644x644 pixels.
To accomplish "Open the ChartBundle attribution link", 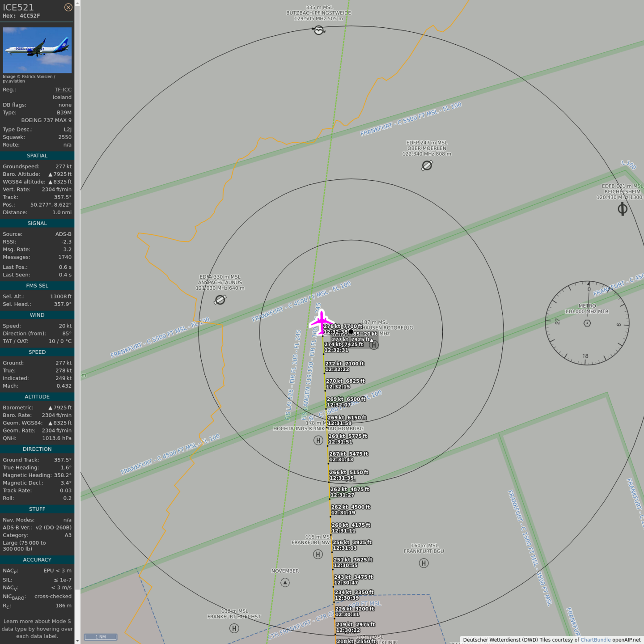I will pyautogui.click(x=595, y=640).
